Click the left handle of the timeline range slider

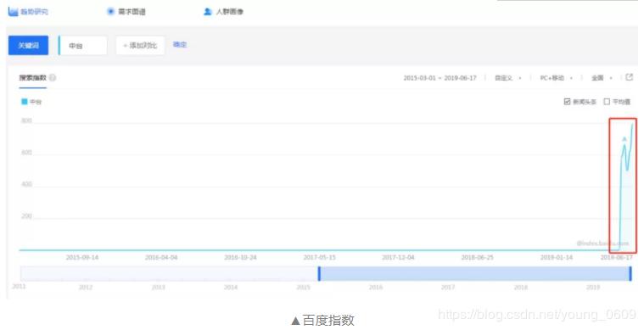[x=319, y=274]
